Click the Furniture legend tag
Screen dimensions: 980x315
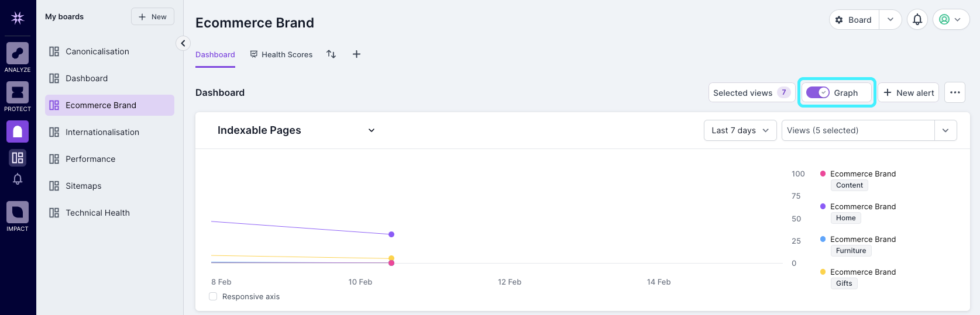[x=851, y=251]
